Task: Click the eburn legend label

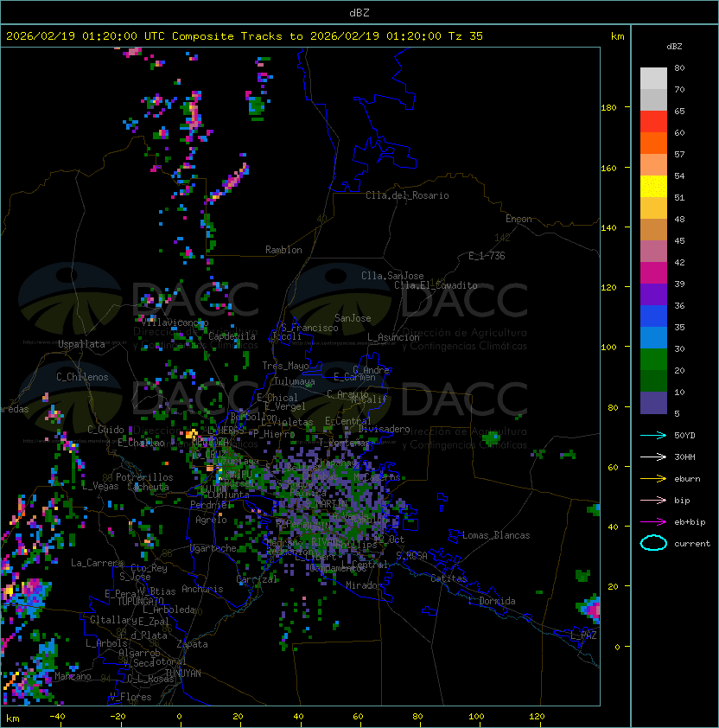Action: click(x=687, y=479)
